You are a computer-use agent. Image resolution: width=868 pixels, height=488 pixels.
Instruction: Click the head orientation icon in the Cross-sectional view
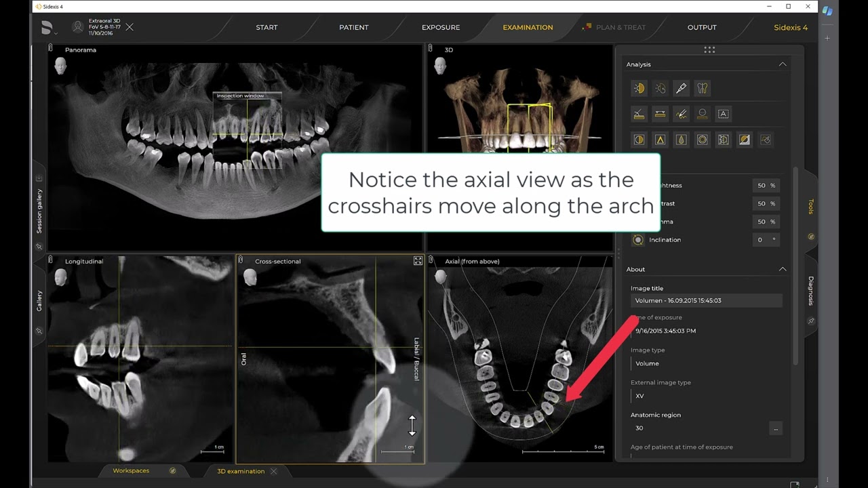pos(250,277)
